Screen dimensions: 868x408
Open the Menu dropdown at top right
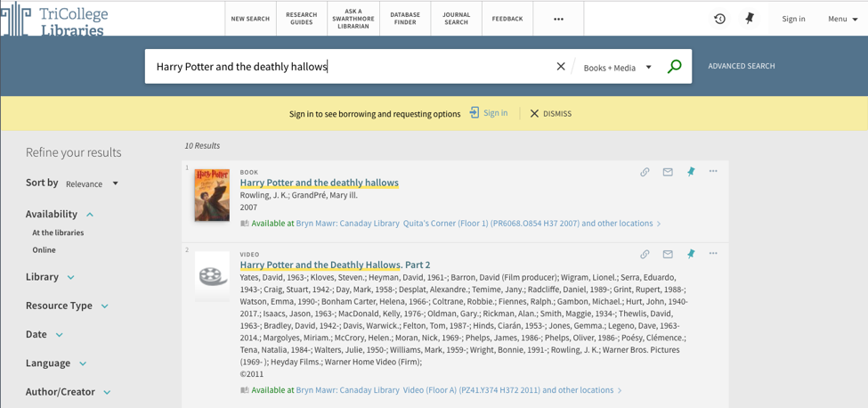pos(842,19)
